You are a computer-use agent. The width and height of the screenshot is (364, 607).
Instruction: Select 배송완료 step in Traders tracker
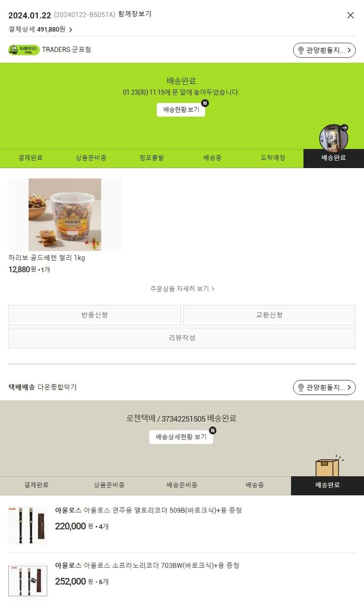[333, 158]
